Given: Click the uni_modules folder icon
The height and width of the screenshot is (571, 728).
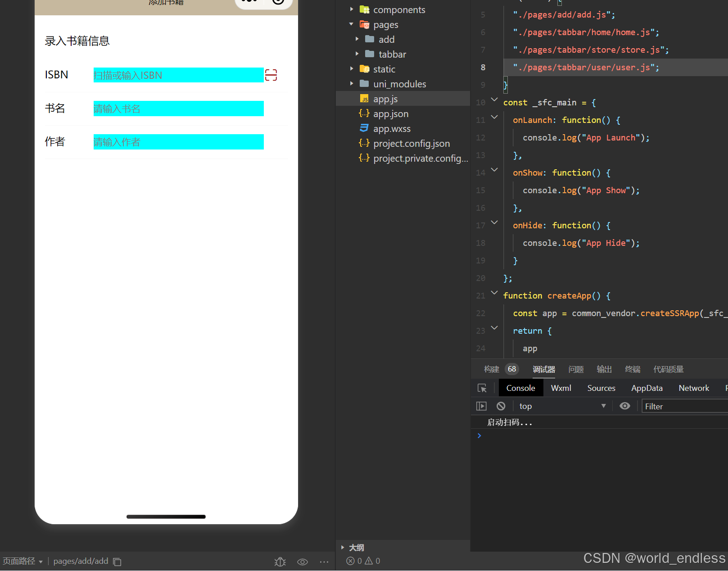Looking at the screenshot, I should pos(364,84).
